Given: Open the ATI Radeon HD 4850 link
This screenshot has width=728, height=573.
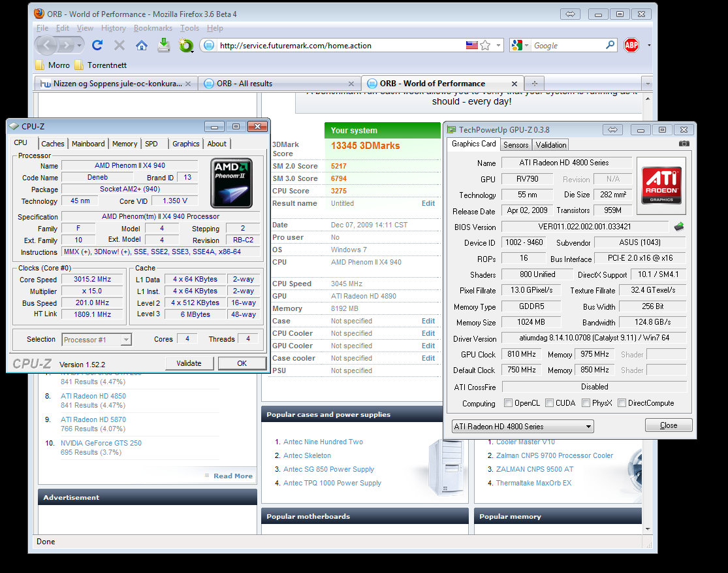Looking at the screenshot, I should [93, 396].
